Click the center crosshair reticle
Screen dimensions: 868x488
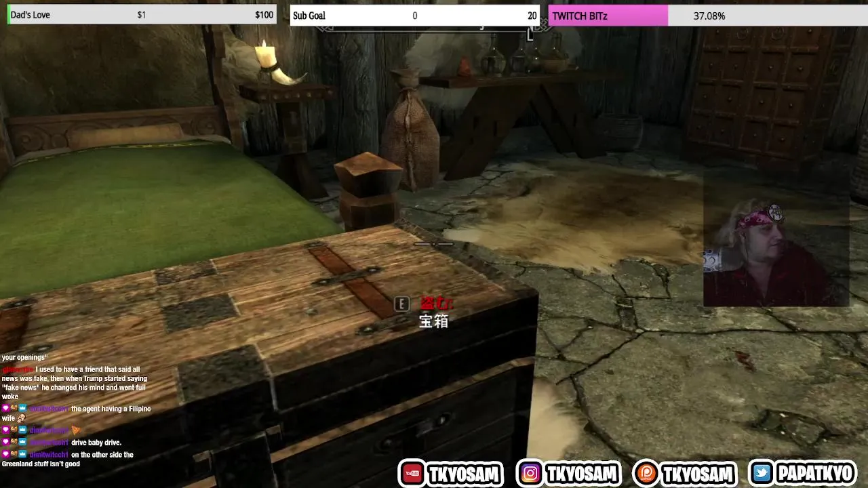click(434, 243)
